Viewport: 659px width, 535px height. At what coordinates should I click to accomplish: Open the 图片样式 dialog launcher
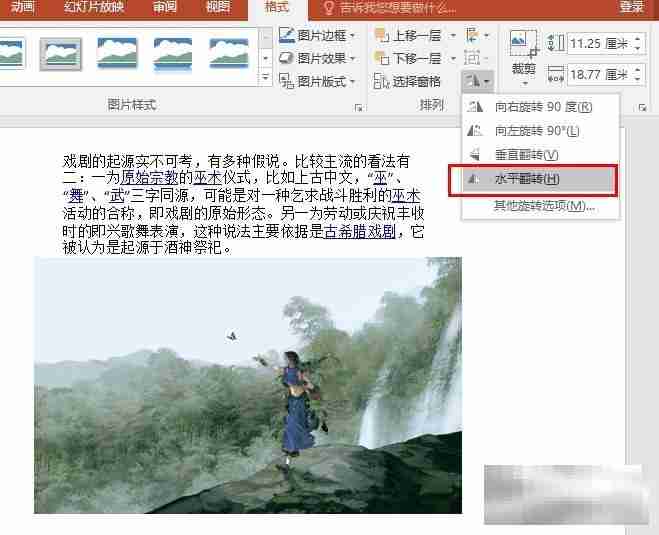pos(358,108)
